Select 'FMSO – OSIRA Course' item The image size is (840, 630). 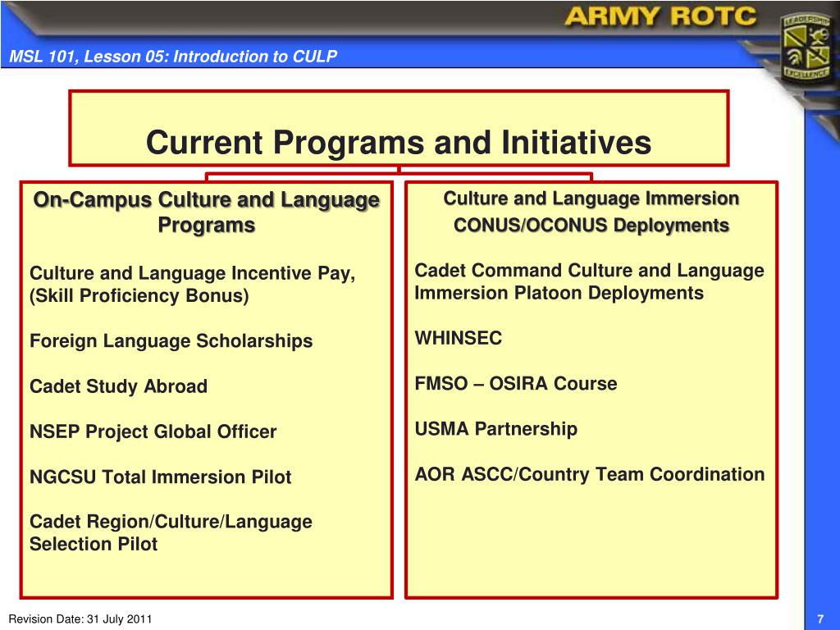[516, 384]
